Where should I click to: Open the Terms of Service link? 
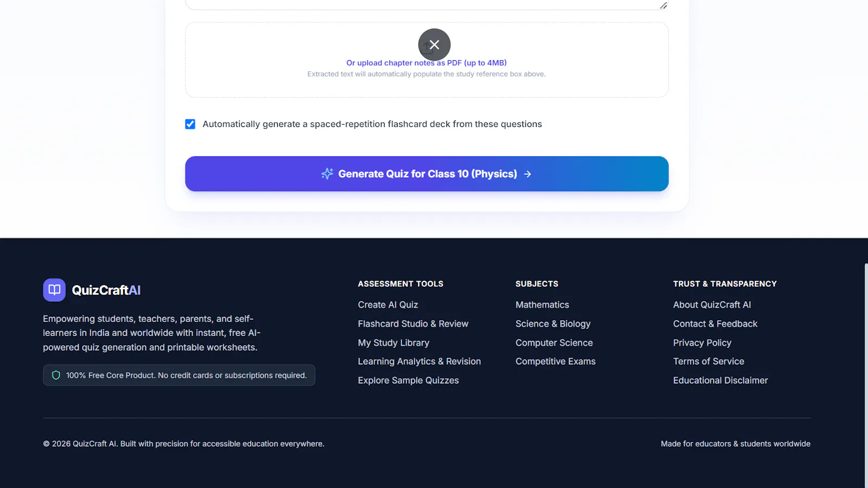(709, 362)
